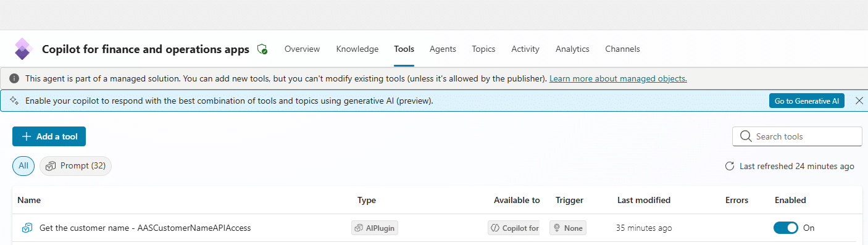Select the Prompt (32) filter chip

click(x=76, y=166)
